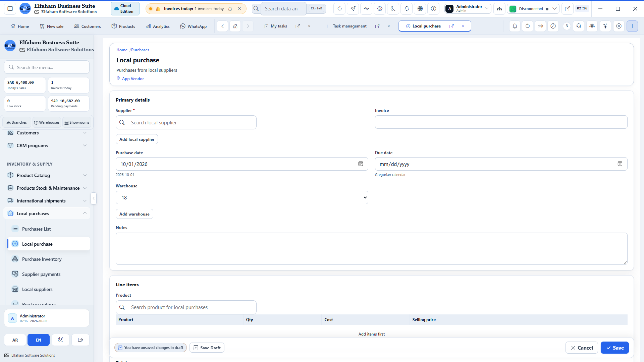Open the Analytics menu item
Image resolution: width=644 pixels, height=362 pixels.
tap(158, 26)
